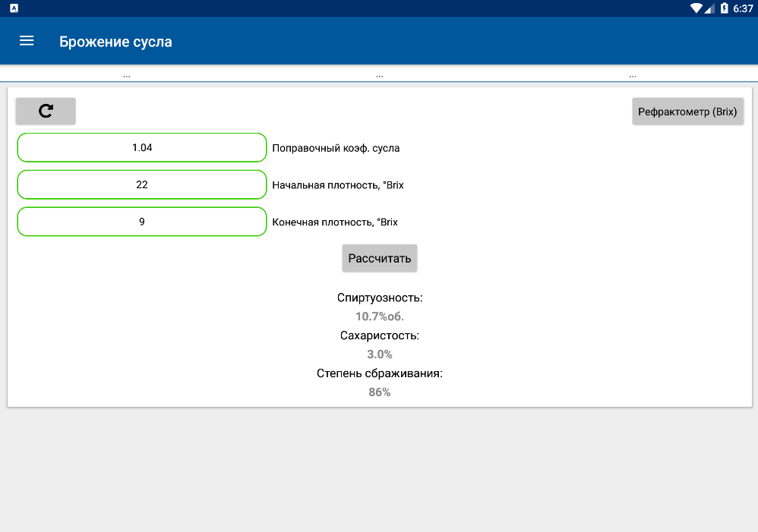
Task: Edit the initial density field showing 22
Action: click(141, 184)
